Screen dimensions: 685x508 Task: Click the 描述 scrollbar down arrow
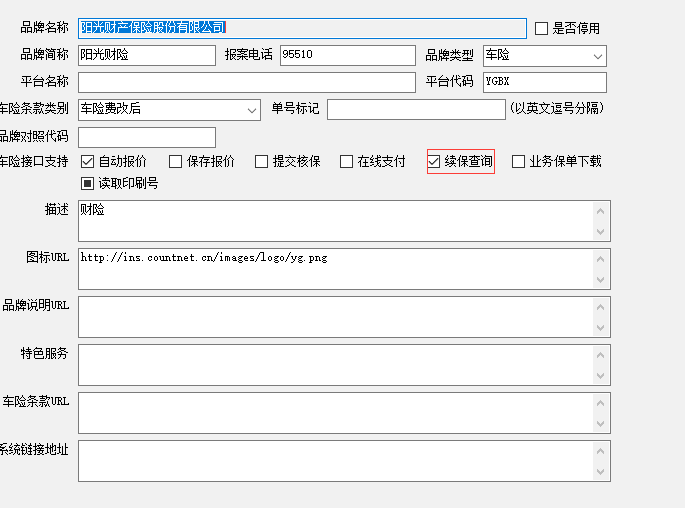click(x=601, y=232)
